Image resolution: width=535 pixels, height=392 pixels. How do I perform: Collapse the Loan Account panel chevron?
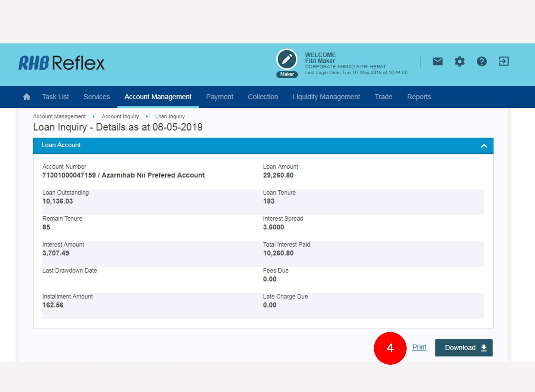tap(484, 146)
